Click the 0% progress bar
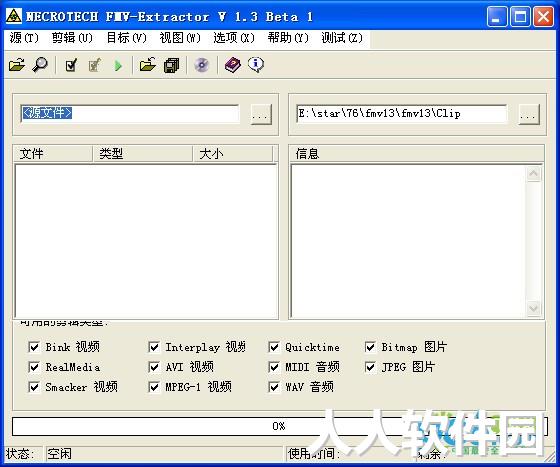The width and height of the screenshot is (560, 467). tap(279, 426)
